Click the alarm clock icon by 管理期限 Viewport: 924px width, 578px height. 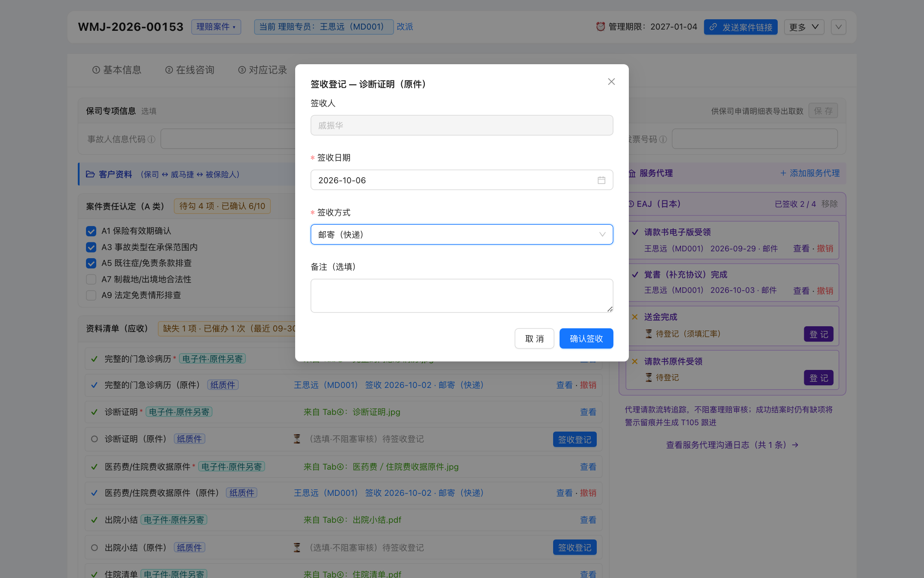tap(601, 27)
